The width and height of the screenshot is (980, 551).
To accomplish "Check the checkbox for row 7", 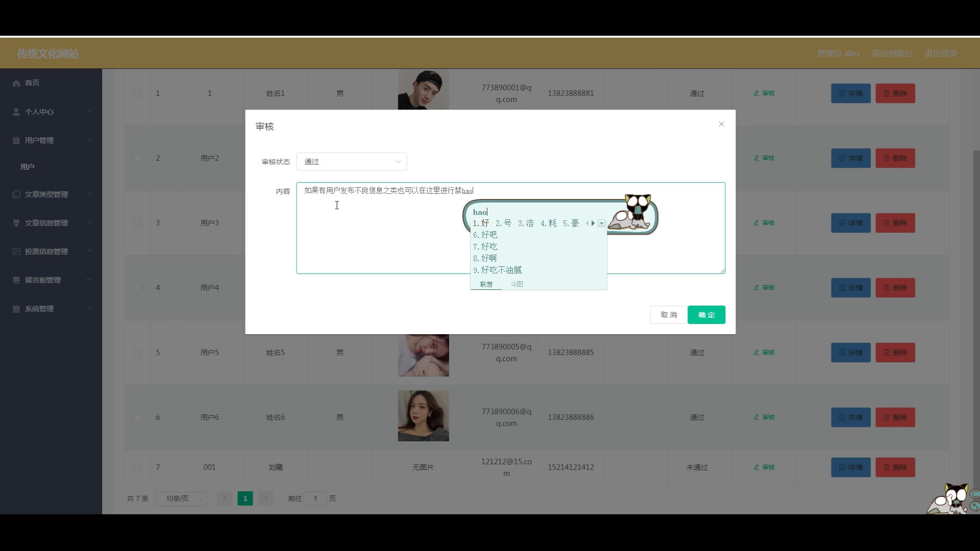I will [x=137, y=467].
